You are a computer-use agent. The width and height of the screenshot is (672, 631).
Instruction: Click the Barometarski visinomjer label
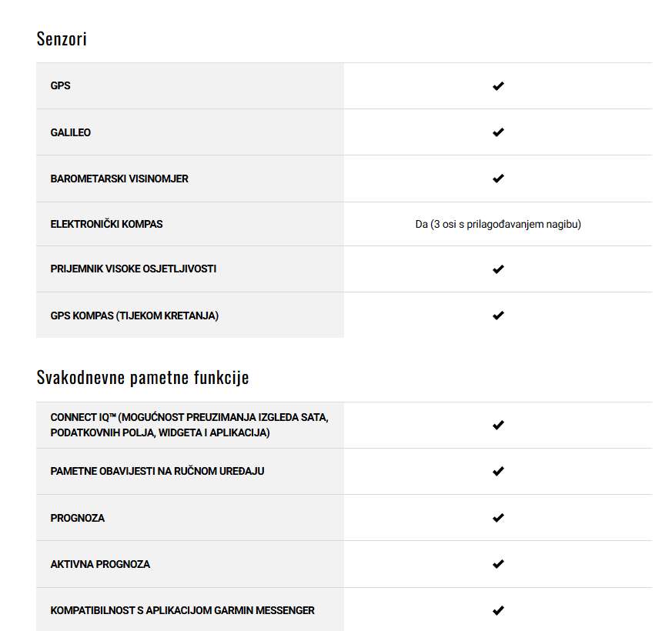point(119,179)
